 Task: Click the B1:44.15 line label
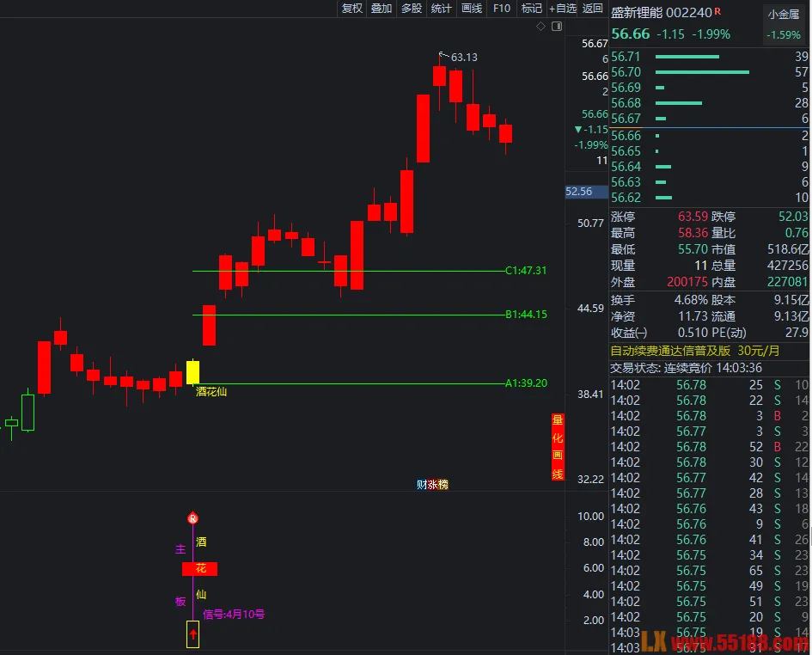click(x=526, y=314)
